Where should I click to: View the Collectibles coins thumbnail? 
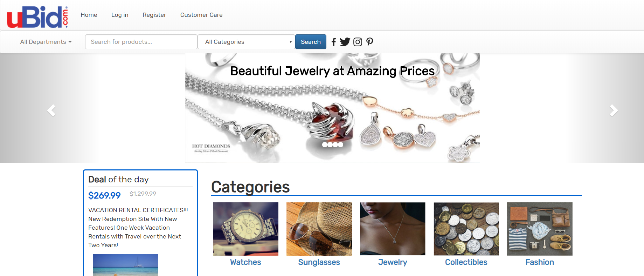point(466,229)
